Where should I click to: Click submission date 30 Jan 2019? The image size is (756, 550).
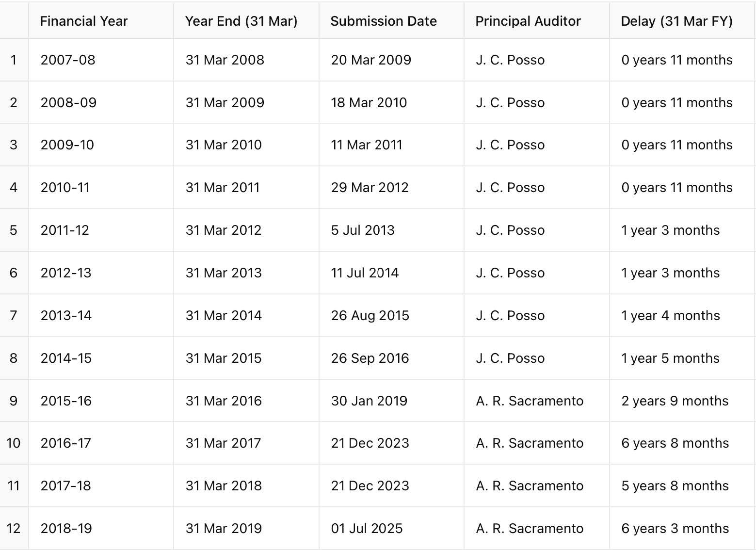pos(369,401)
